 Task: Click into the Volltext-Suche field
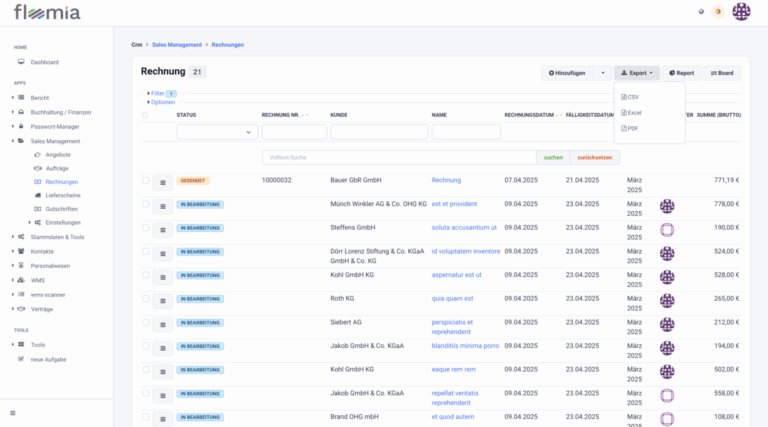tap(398, 157)
